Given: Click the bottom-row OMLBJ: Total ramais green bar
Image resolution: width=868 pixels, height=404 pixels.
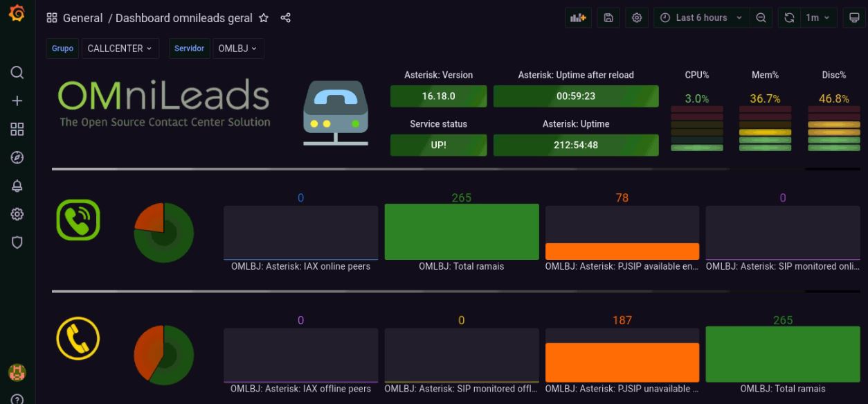Looking at the screenshot, I should [783, 354].
